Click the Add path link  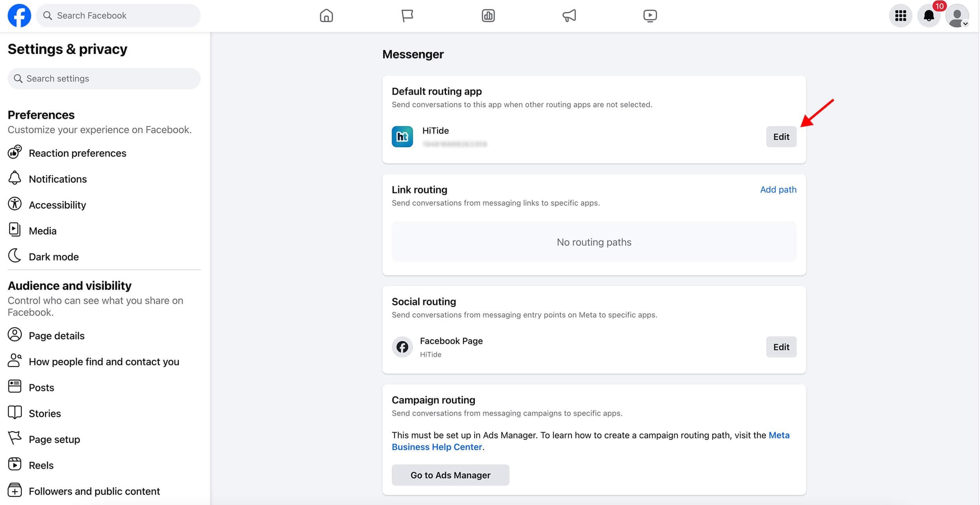(778, 190)
